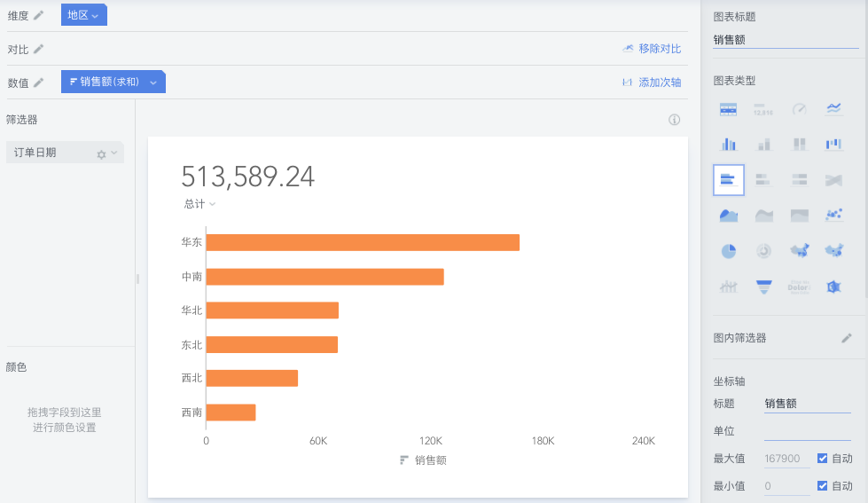Select the gauge chart type
This screenshot has width=868, height=503.
click(799, 109)
